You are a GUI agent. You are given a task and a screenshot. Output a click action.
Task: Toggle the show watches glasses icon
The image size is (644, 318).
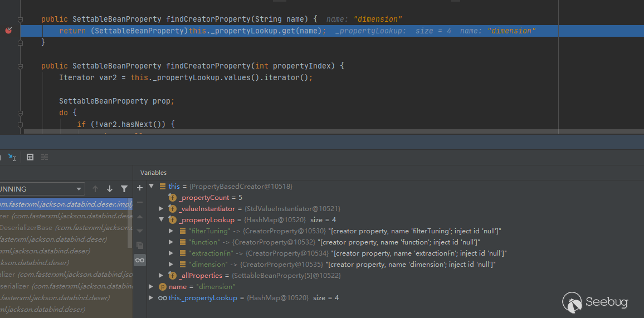point(140,260)
